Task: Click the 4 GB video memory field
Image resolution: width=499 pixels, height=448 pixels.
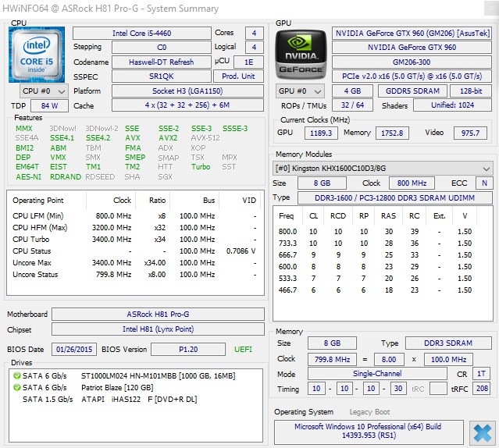Action: (x=352, y=91)
